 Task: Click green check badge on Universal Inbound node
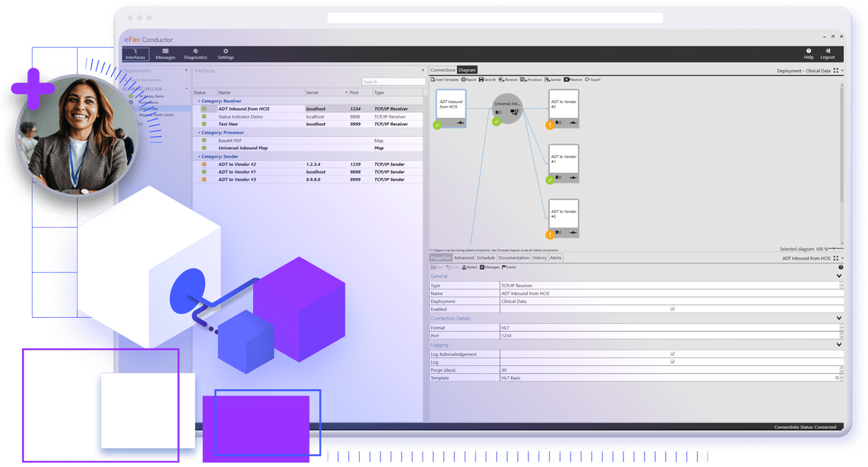pos(496,122)
